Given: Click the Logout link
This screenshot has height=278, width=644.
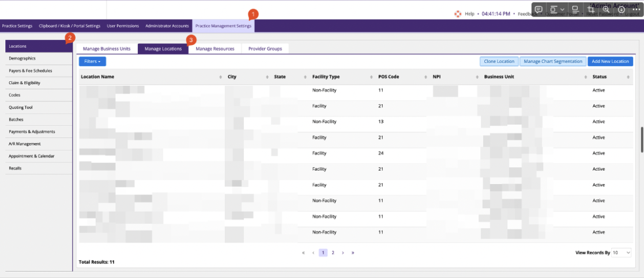Looking at the screenshot, I should [x=632, y=14].
